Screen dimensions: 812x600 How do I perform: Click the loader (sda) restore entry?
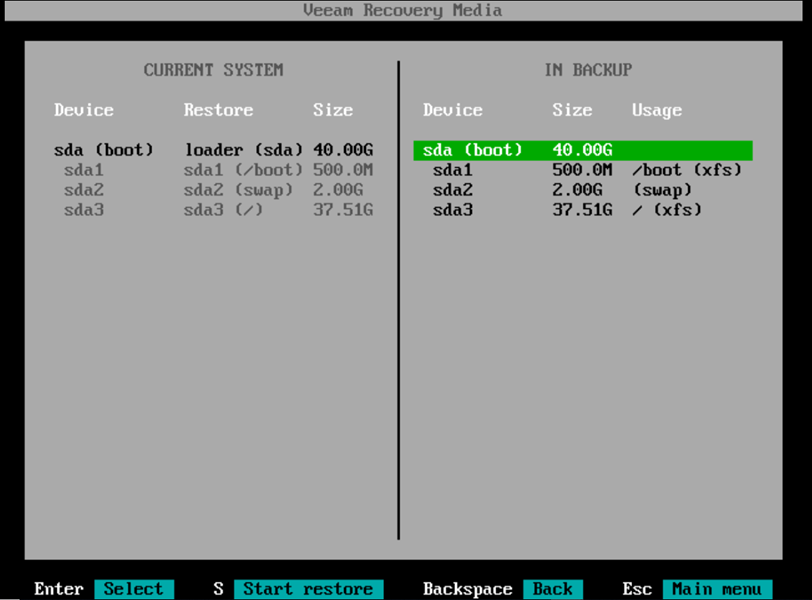point(243,150)
